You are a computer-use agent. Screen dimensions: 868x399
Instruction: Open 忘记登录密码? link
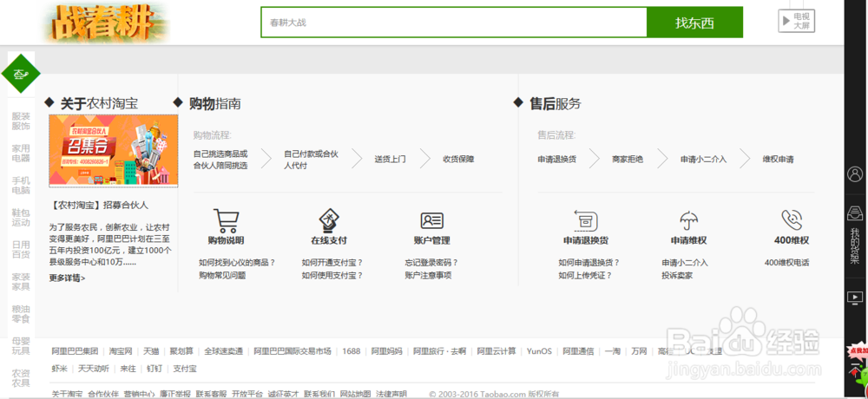click(x=431, y=262)
